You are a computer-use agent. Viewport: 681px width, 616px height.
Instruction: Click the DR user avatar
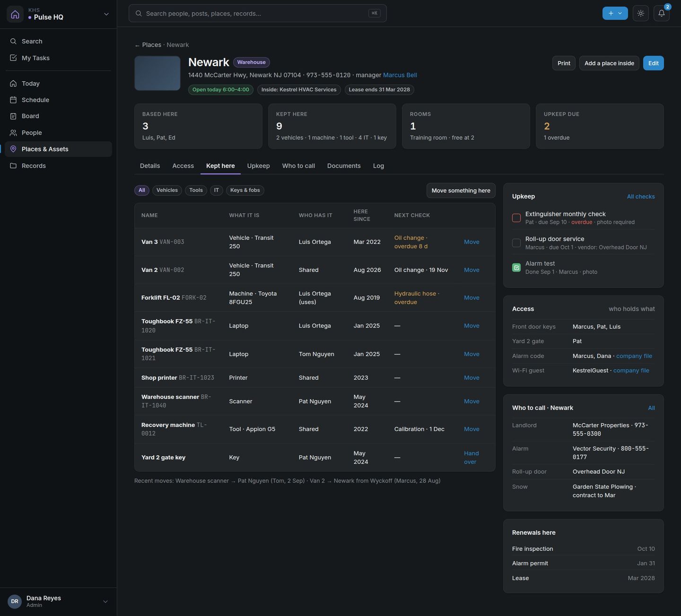point(15,601)
